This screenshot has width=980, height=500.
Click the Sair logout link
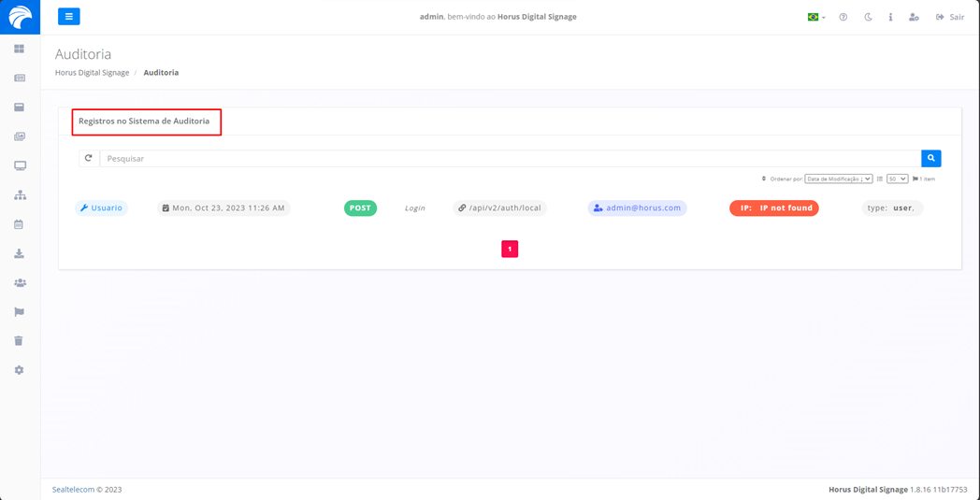click(950, 17)
